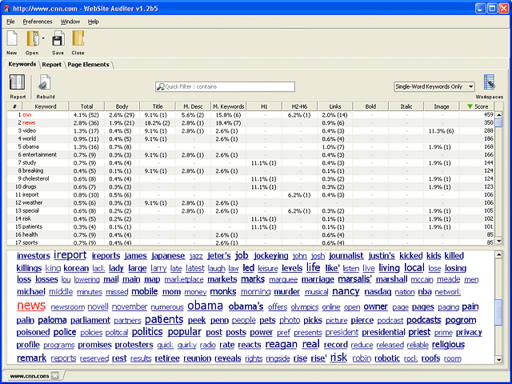The image size is (512, 384).
Task: Sort by the M. Keywords column header
Action: [228, 106]
